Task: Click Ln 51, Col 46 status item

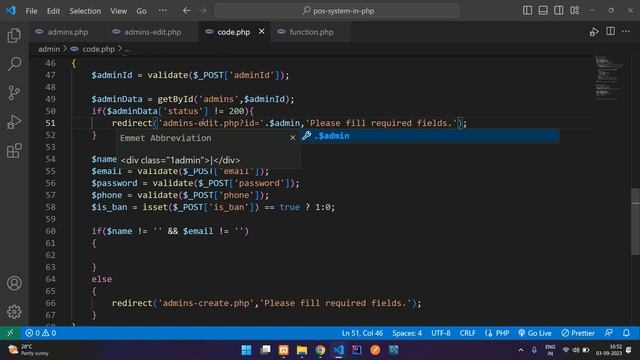Action: tap(362, 333)
